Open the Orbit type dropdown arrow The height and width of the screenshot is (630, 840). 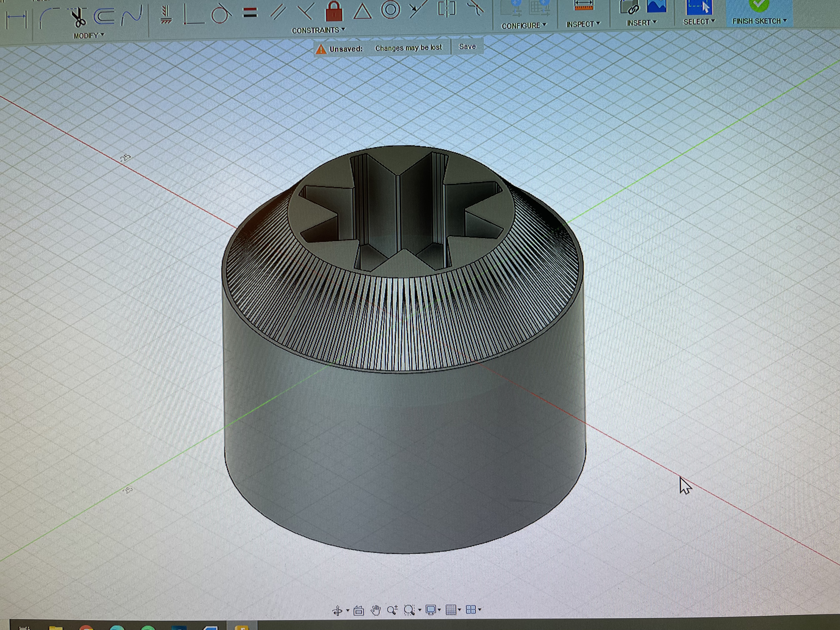coord(348,611)
